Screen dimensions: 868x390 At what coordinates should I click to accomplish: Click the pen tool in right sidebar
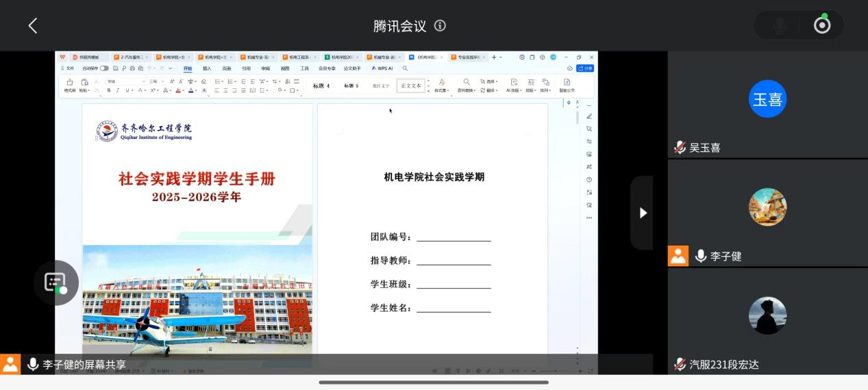pos(589,116)
